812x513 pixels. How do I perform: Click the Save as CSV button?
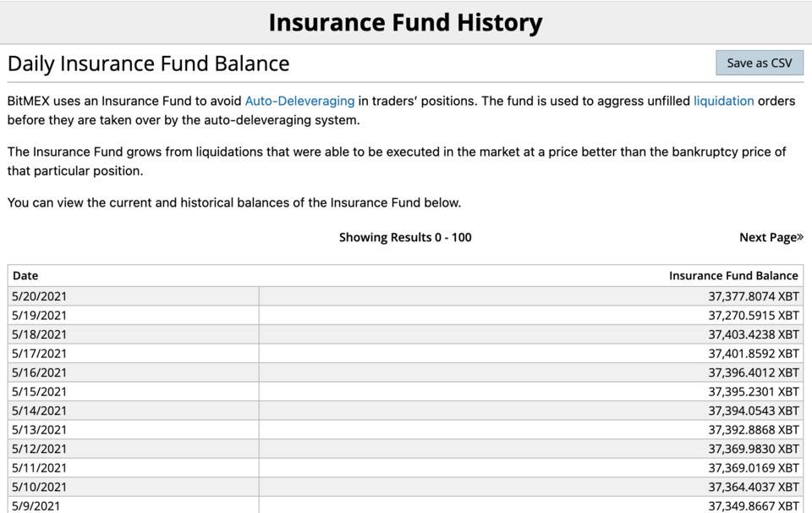[x=759, y=63]
